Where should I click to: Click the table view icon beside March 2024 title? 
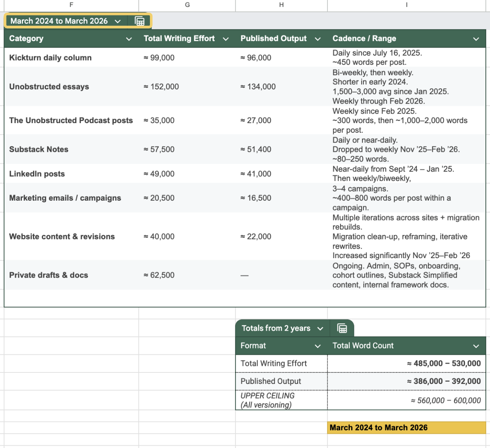point(140,21)
